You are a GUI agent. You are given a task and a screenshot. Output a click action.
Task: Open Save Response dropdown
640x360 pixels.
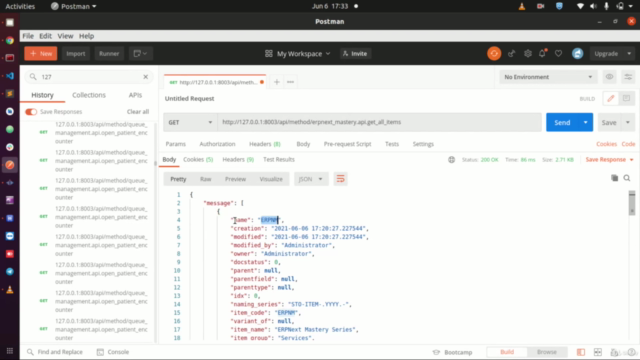609,160
